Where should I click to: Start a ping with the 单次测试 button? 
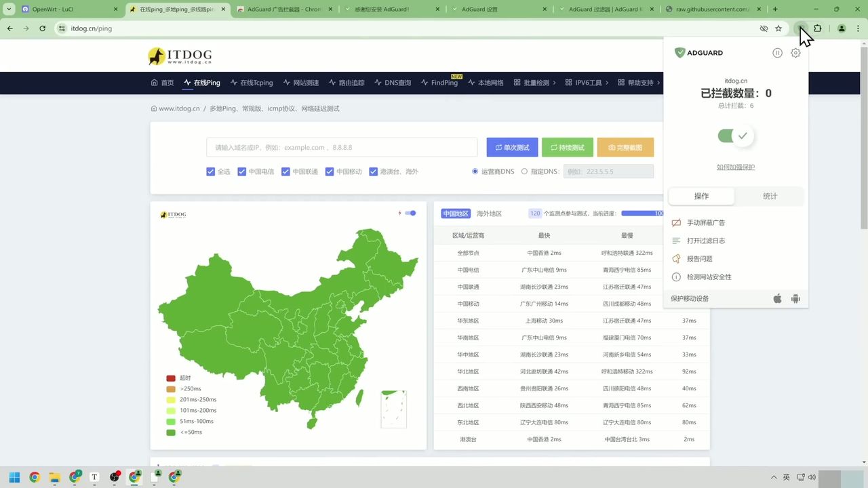pos(512,147)
